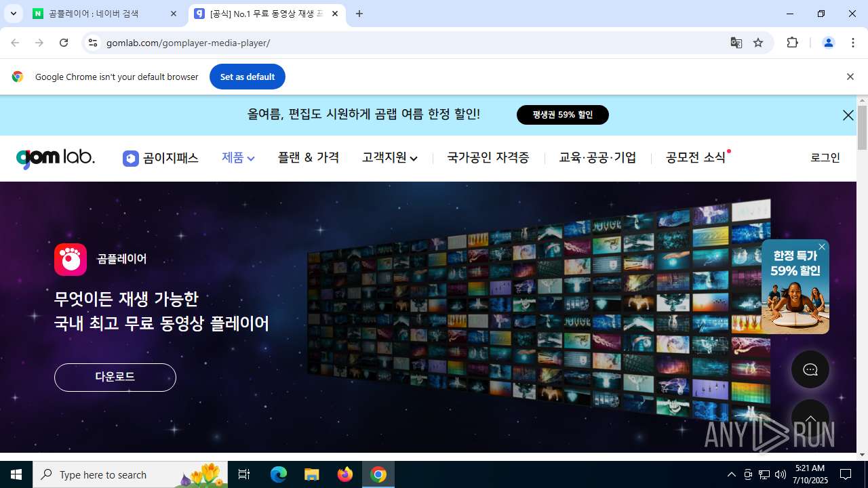Open Chrome's three-dot menu
Viewport: 868px width, 488px height.
pos(853,43)
